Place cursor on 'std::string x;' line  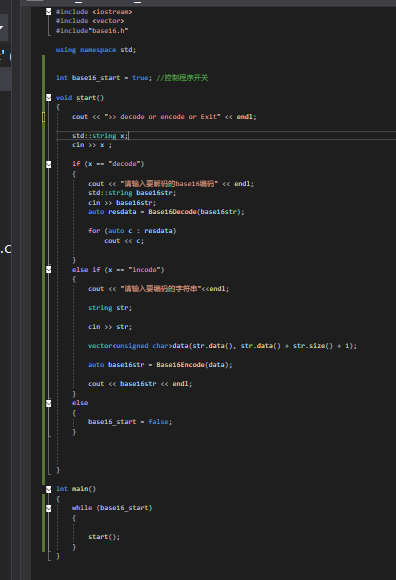100,136
